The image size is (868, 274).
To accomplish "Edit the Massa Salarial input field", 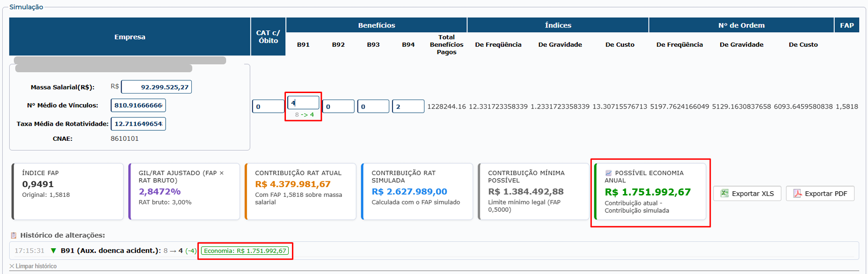I will point(156,87).
